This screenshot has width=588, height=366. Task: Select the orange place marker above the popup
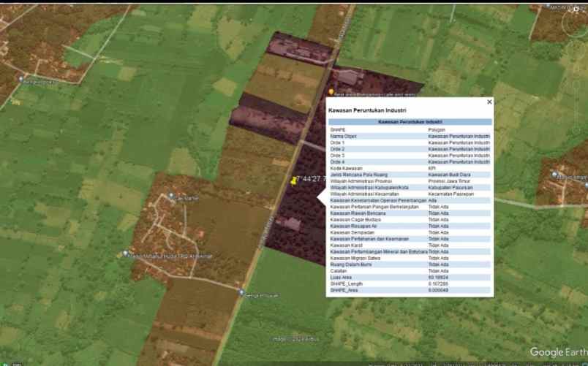tap(331, 93)
